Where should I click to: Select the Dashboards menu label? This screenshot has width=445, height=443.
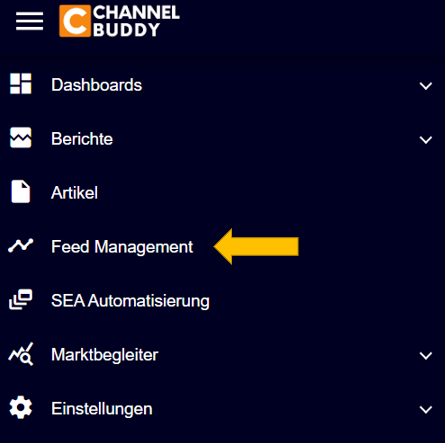click(97, 85)
